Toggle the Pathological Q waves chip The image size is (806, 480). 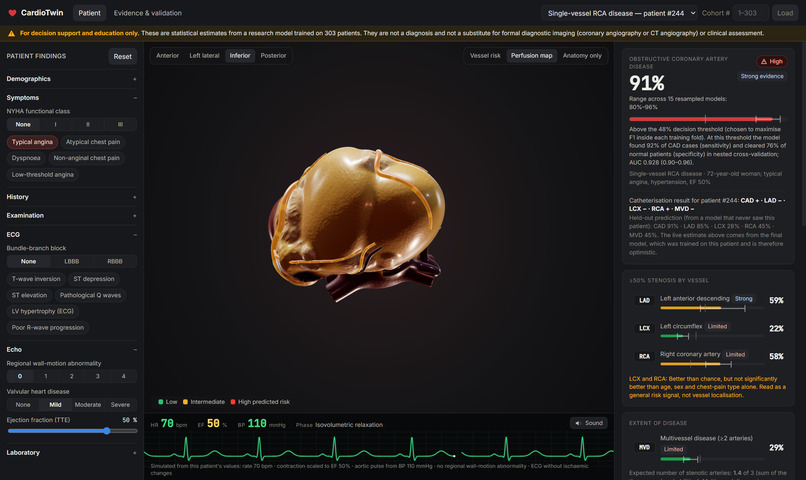click(x=90, y=296)
